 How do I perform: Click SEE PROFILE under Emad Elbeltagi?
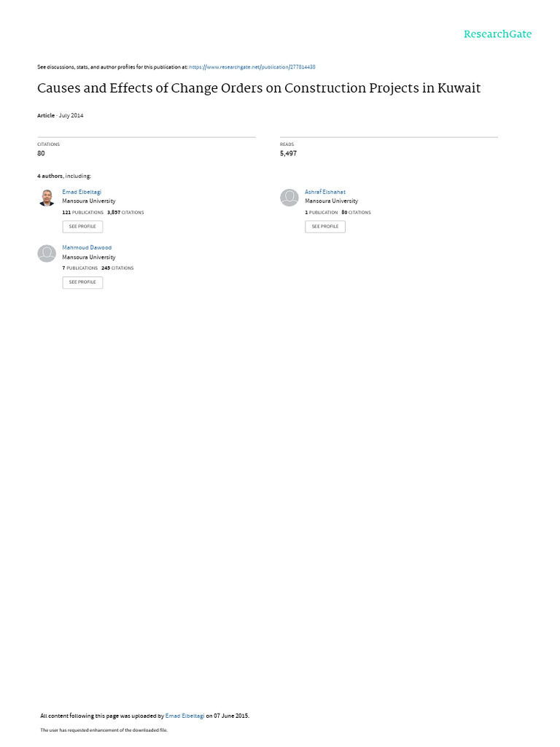click(82, 227)
